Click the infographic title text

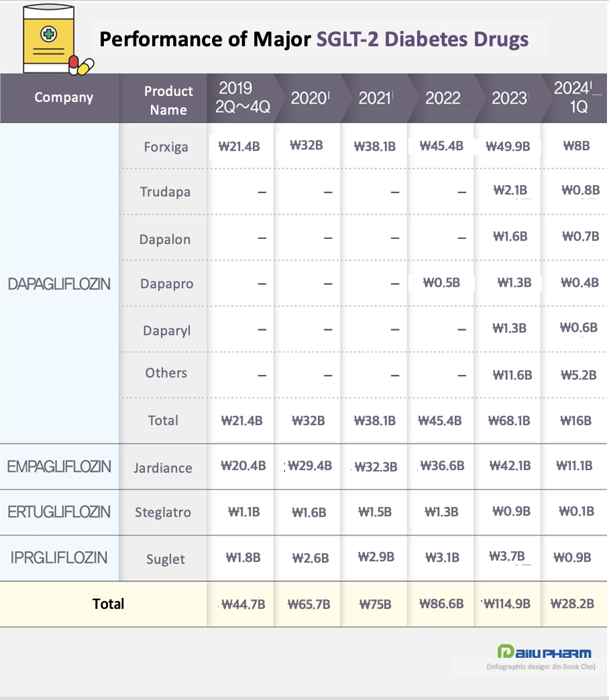(314, 40)
